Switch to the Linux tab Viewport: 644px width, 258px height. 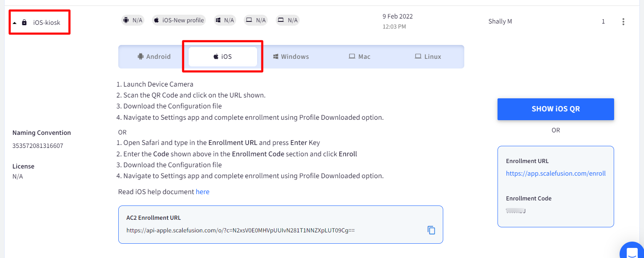click(x=428, y=57)
